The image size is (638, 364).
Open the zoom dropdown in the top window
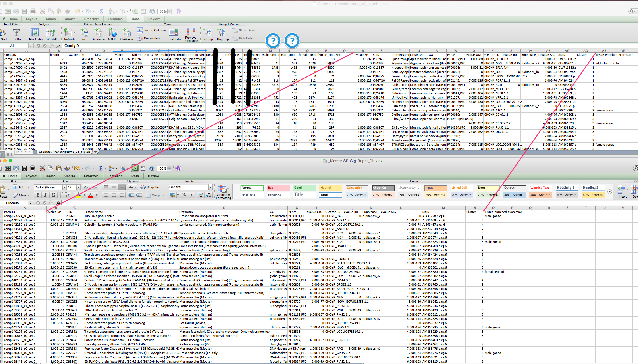pos(170,11)
